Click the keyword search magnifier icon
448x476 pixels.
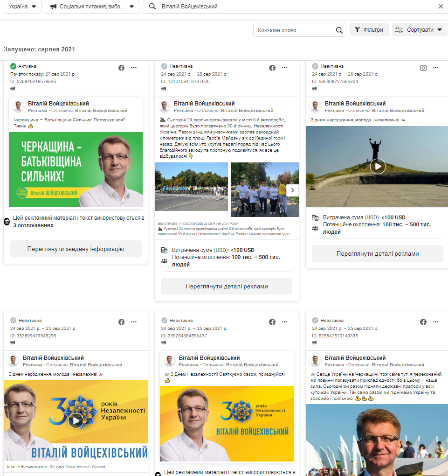click(339, 30)
